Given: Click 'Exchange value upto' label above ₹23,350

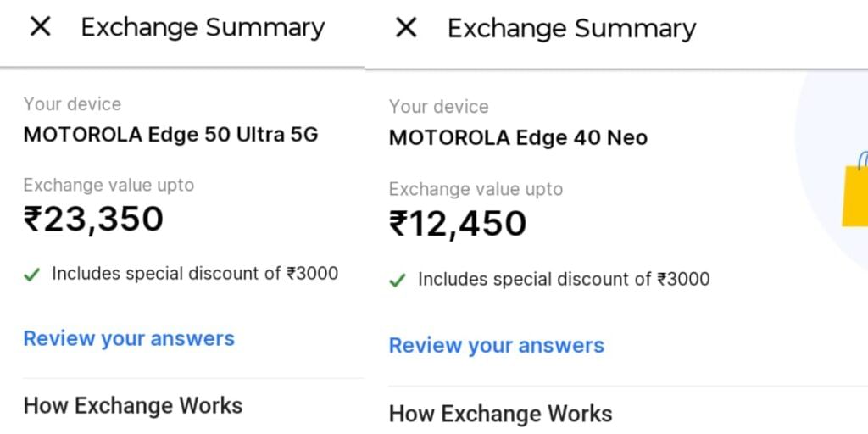Looking at the screenshot, I should click(108, 185).
